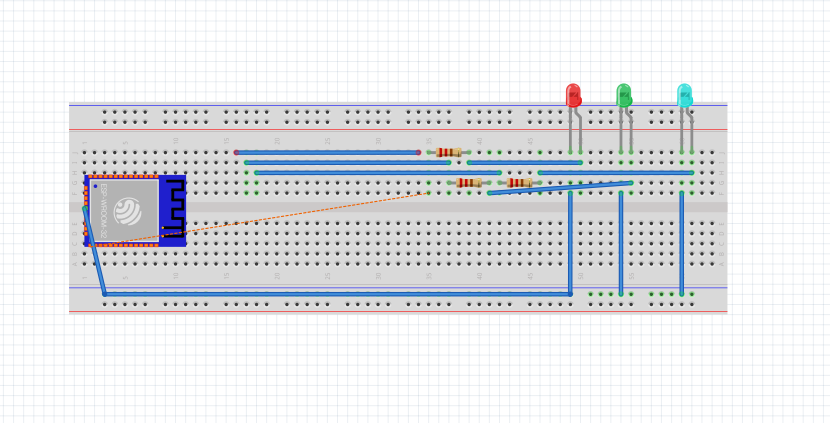
Task: Select the vertical wire below the red LED
Action: tap(570, 243)
